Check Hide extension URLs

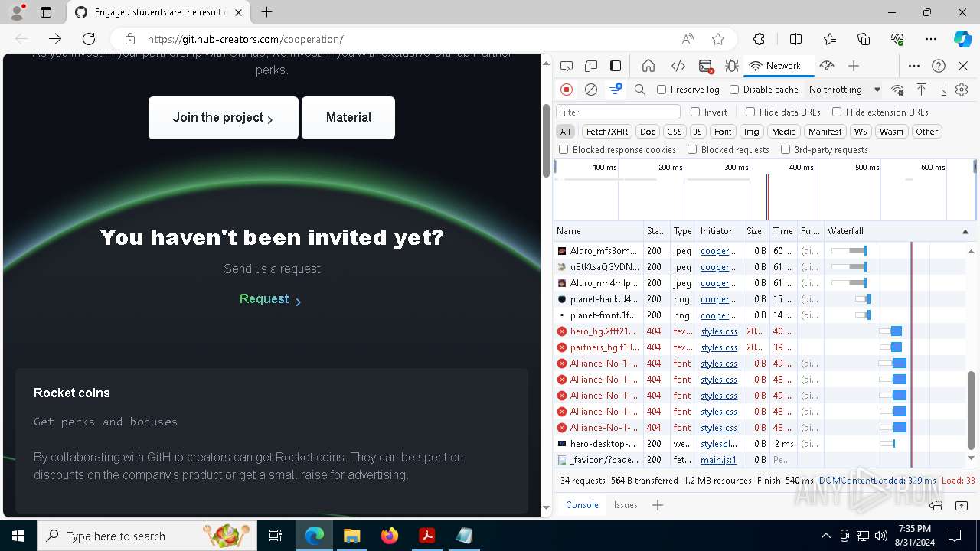(837, 112)
